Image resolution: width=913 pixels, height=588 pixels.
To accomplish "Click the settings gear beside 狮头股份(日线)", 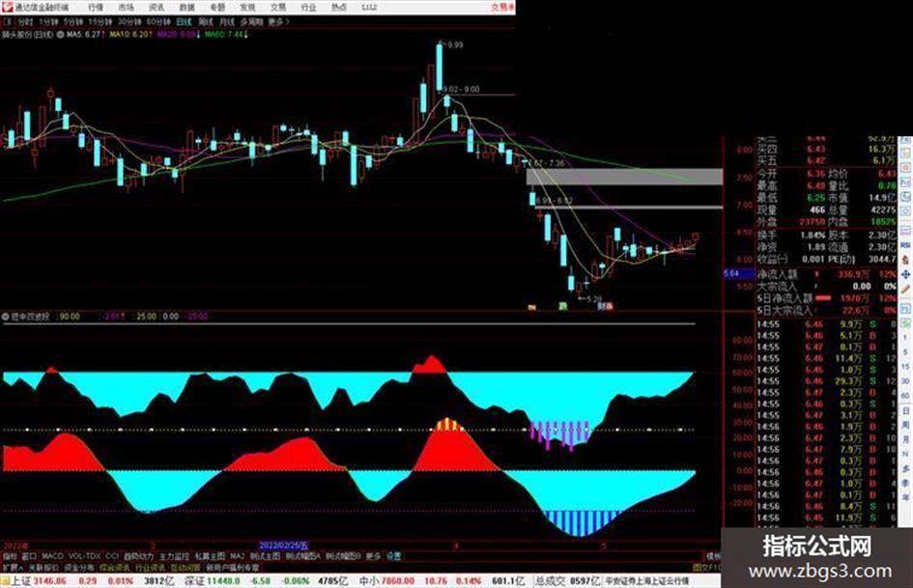I will (x=60, y=35).
